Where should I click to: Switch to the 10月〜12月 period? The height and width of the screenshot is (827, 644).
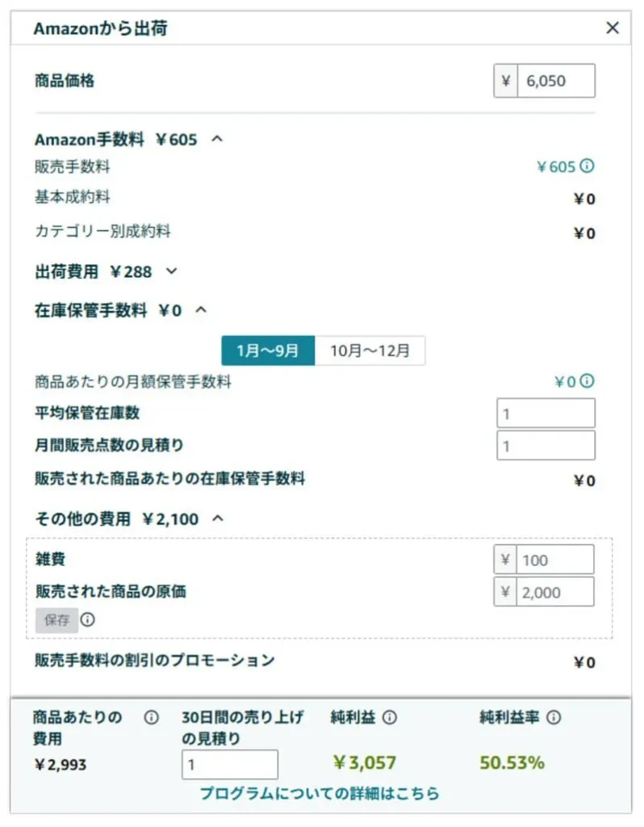click(x=370, y=351)
